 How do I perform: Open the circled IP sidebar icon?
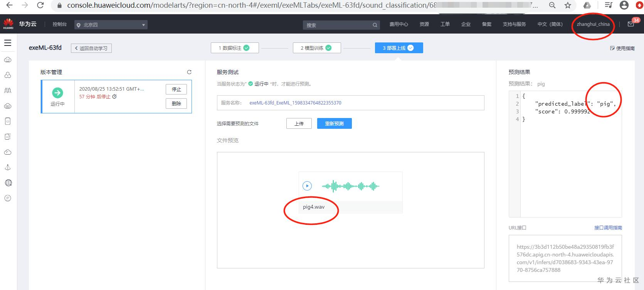pos(8,198)
